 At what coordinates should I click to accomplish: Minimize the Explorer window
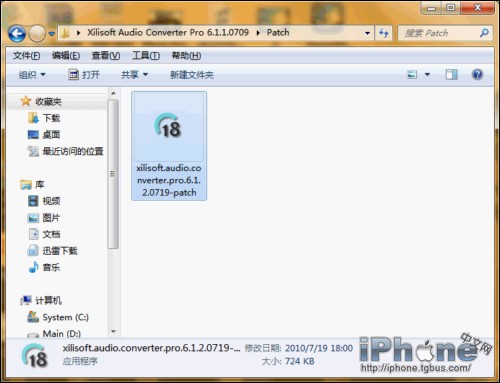(432, 8)
